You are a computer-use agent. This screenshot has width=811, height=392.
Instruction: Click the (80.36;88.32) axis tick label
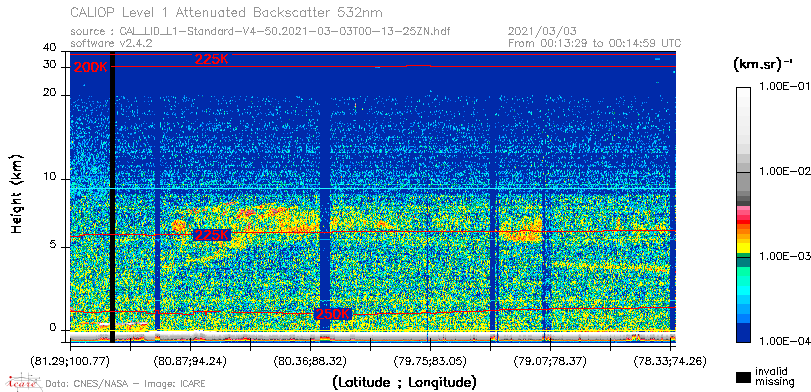tap(311, 361)
